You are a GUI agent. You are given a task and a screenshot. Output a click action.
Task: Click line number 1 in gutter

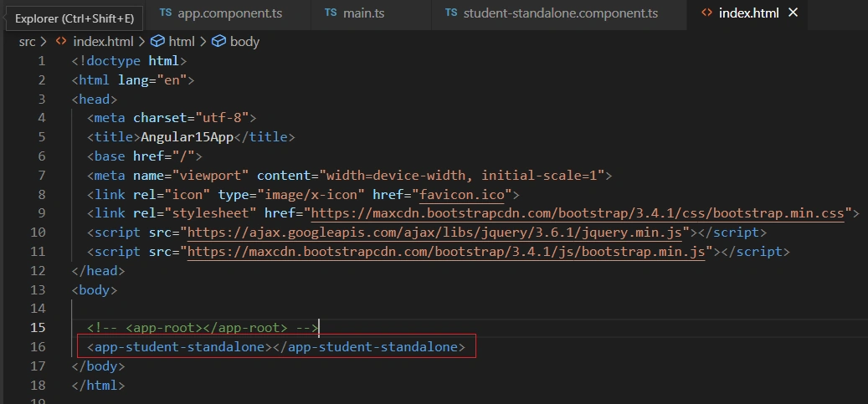point(42,61)
